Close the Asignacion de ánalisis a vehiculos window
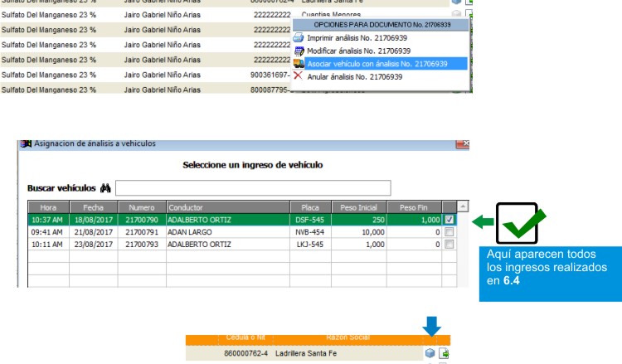 [463, 143]
